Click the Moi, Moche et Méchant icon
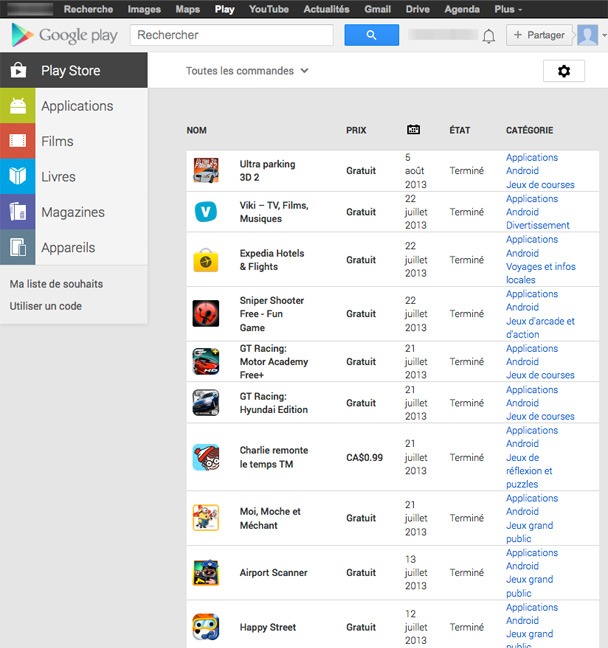This screenshot has height=648, width=608. [206, 518]
